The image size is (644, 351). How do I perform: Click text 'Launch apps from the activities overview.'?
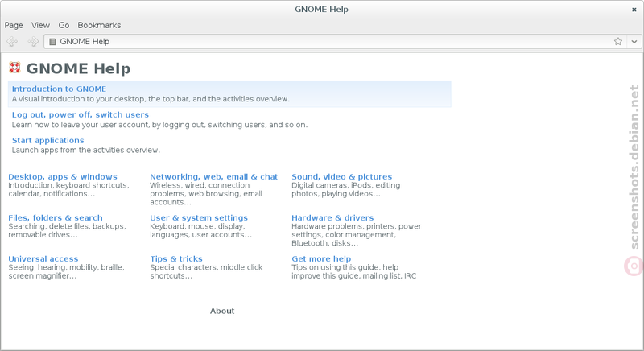pos(86,151)
